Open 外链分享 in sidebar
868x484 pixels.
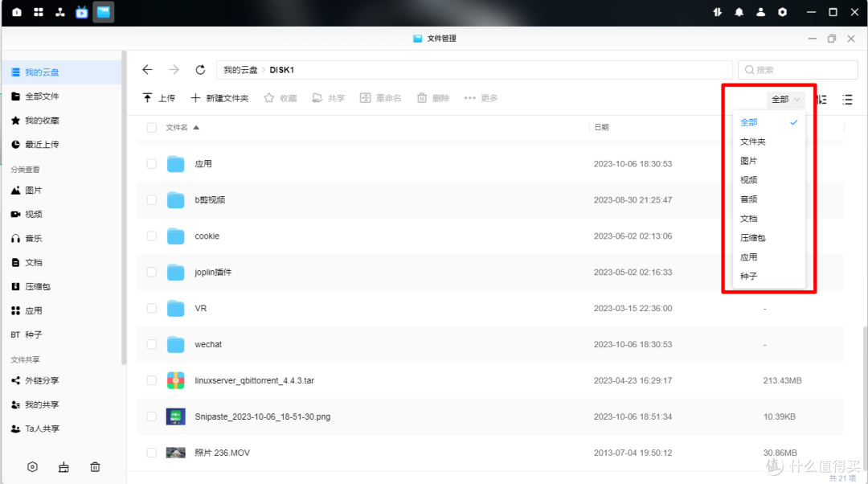click(62, 381)
